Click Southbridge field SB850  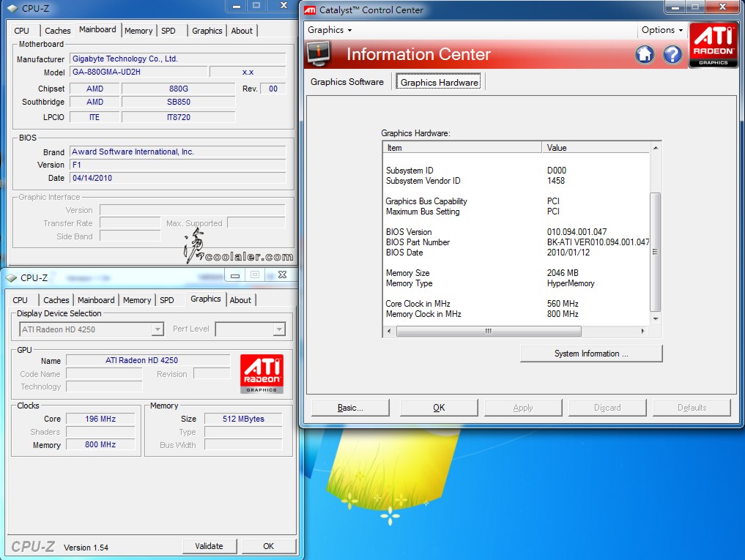tap(178, 102)
